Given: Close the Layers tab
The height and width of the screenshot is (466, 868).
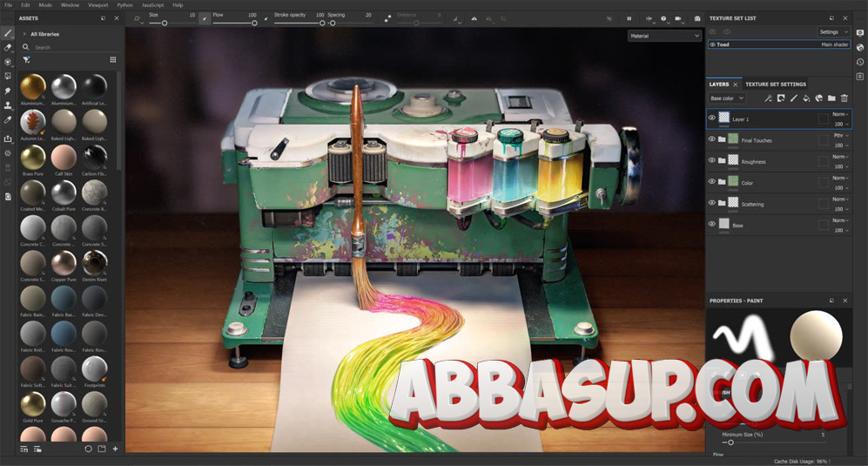Looking at the screenshot, I should click(x=735, y=84).
